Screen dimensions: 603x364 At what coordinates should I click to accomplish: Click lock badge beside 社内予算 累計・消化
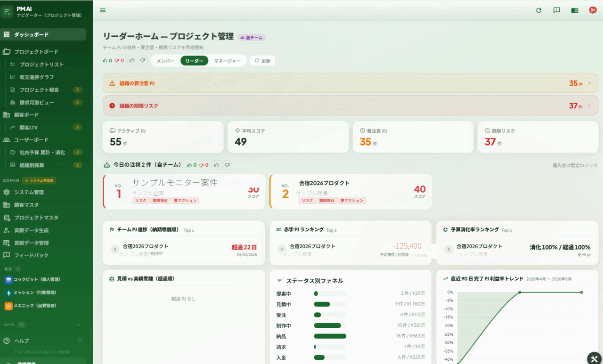[78, 153]
